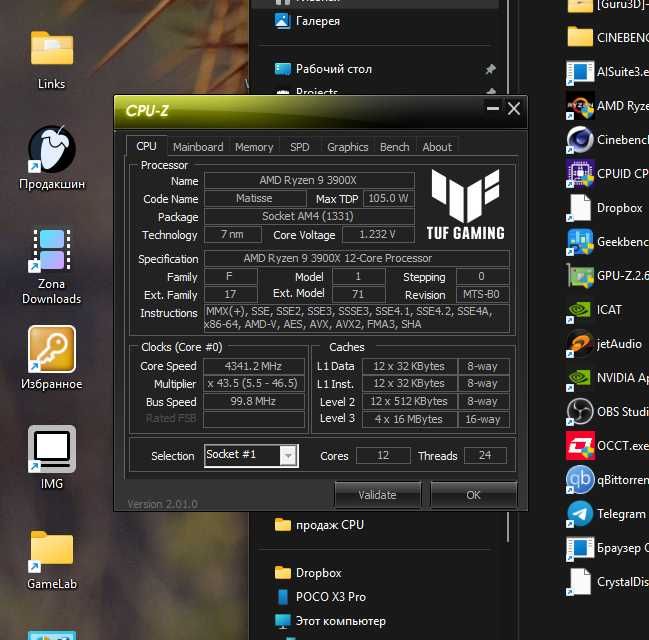The image size is (649, 640).
Task: Click the Max TDP value 105.0 W
Action: point(389,198)
